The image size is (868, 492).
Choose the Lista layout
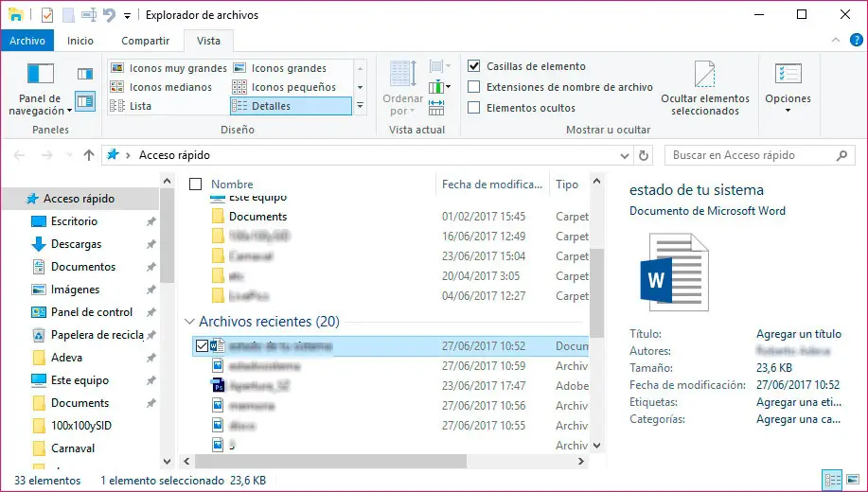click(131, 106)
